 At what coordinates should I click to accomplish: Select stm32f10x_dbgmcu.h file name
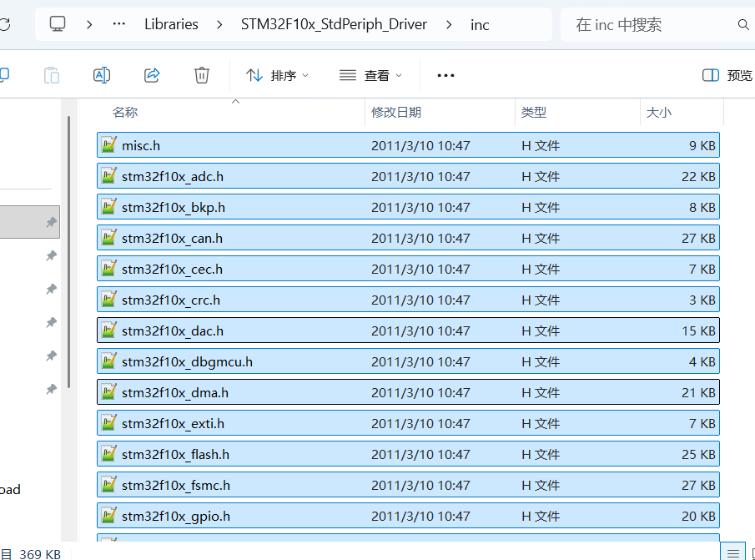187,361
